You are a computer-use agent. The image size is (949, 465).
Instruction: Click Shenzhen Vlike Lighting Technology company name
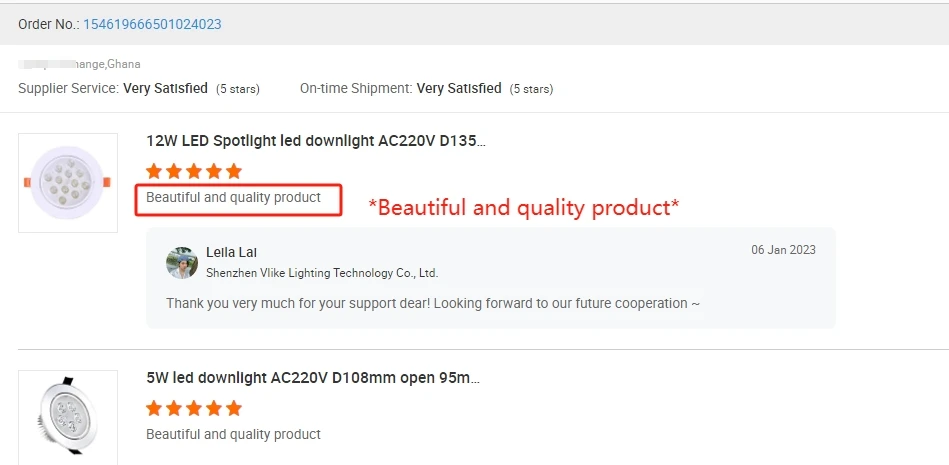pyautogui.click(x=322, y=272)
